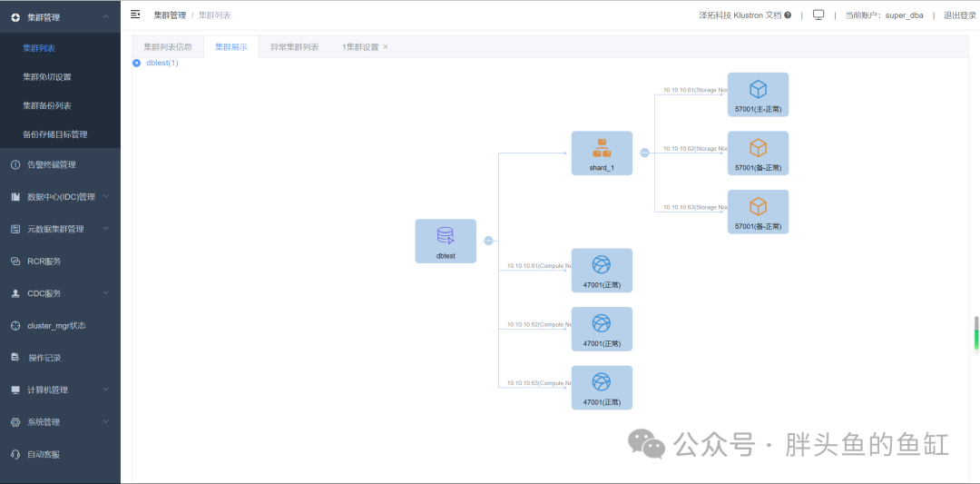Select compute node 47001(正常) at 10.10.10.62
The width and height of the screenshot is (980, 484).
pos(602,329)
